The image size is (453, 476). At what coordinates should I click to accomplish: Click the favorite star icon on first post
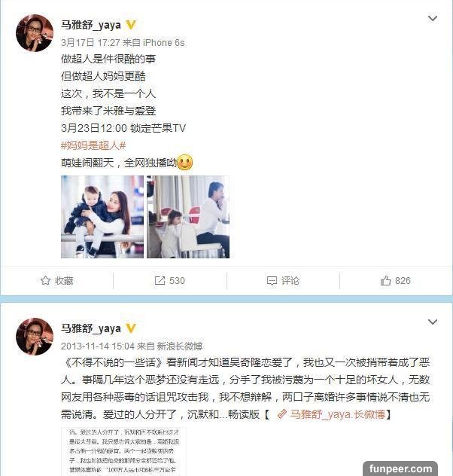click(x=45, y=280)
